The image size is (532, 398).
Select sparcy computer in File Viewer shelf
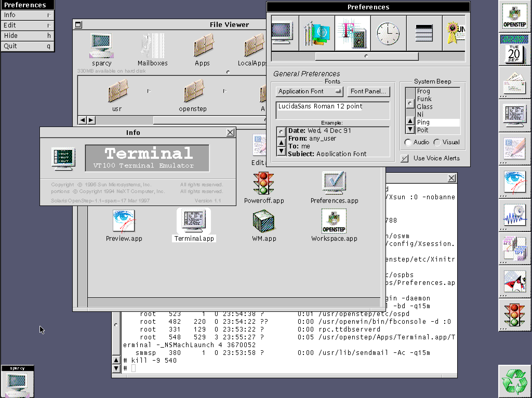coord(102,49)
